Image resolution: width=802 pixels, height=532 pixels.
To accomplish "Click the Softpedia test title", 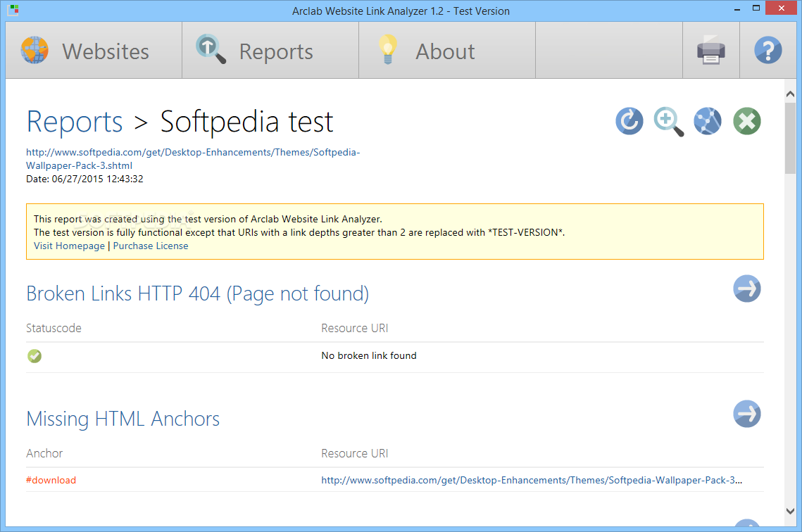I will (246, 122).
